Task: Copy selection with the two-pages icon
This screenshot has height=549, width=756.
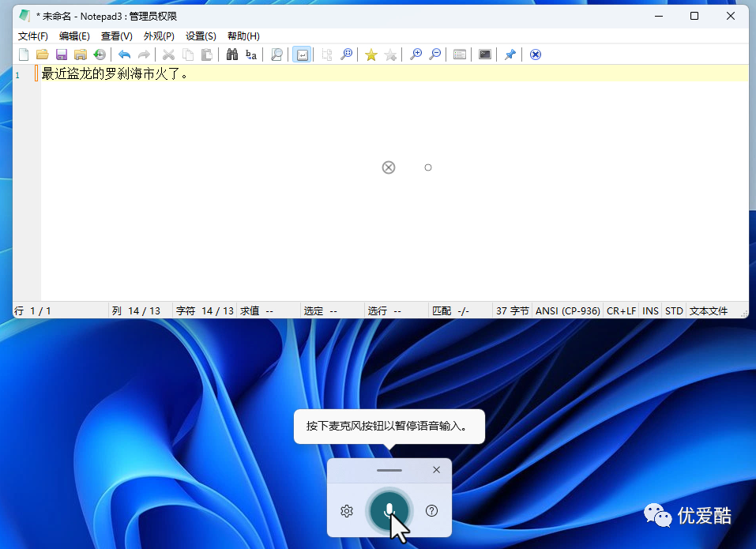Action: point(187,55)
